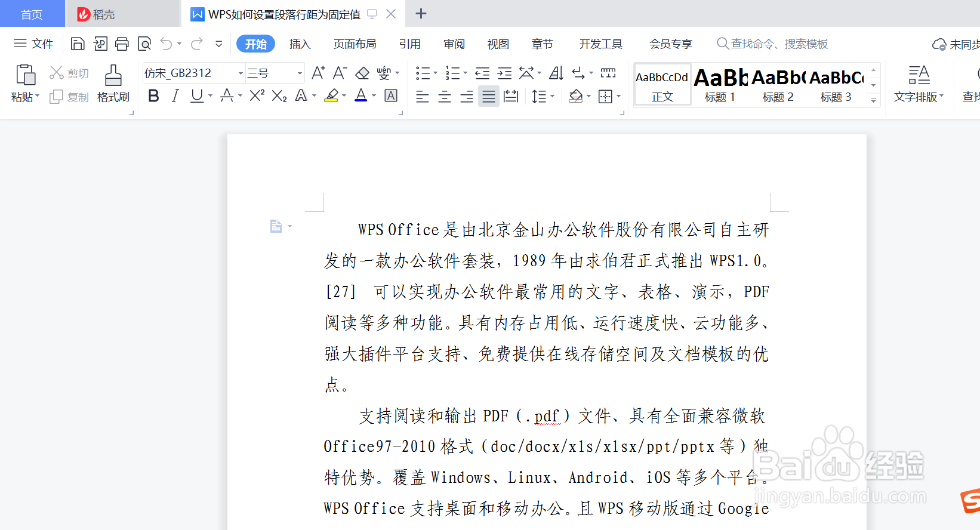Open Print Preview icon
Image resolution: width=980 pixels, height=530 pixels.
click(144, 44)
